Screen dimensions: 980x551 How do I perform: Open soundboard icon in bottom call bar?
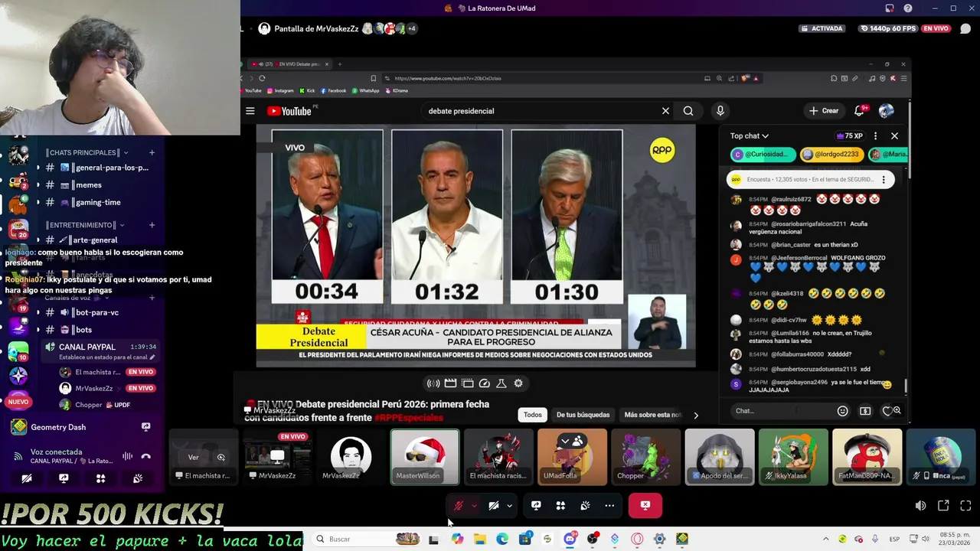click(x=585, y=506)
